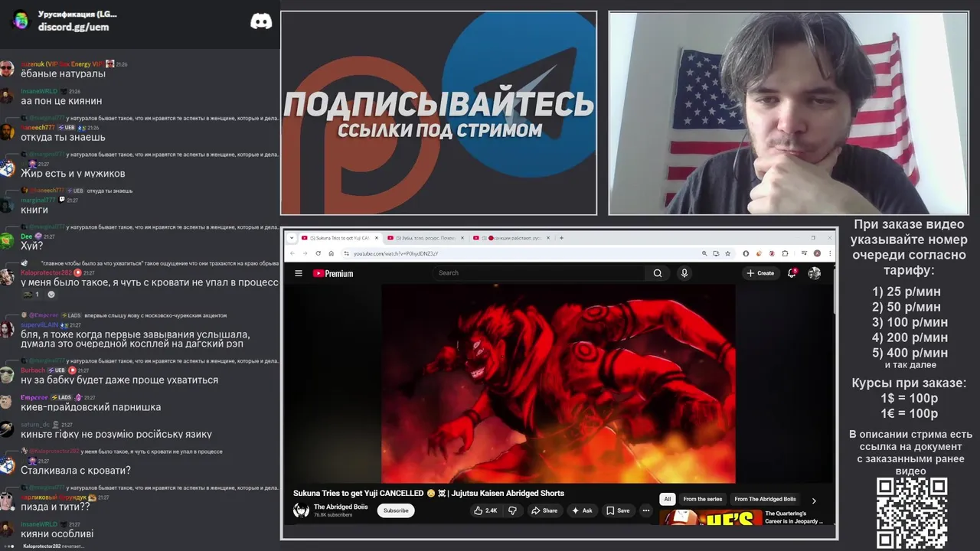This screenshot has height=551, width=980.
Task: Open The Abridged Boiis channel avatar
Action: (301, 510)
